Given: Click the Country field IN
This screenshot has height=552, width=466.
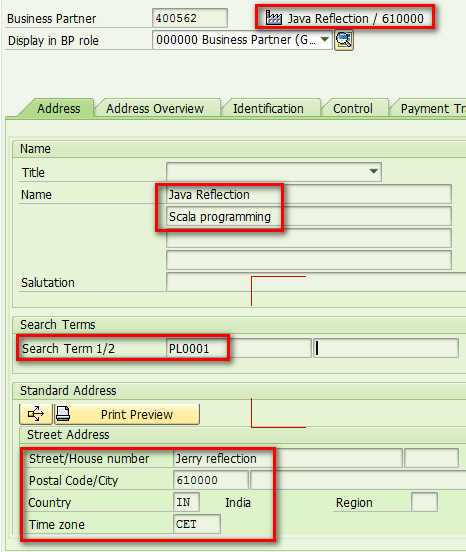Looking at the screenshot, I should click(x=187, y=502).
